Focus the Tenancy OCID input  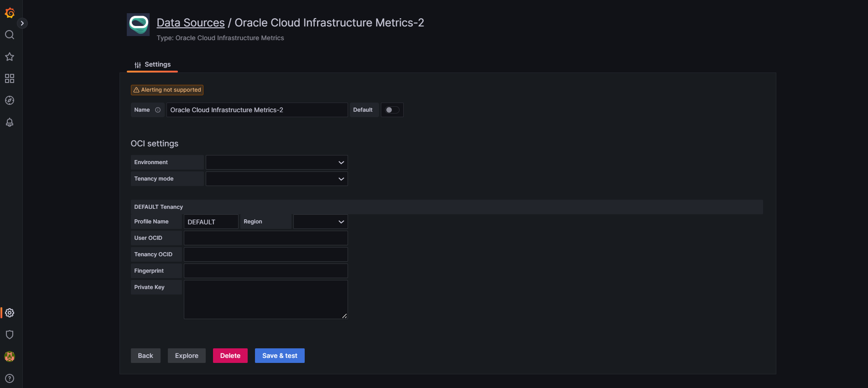pos(266,254)
